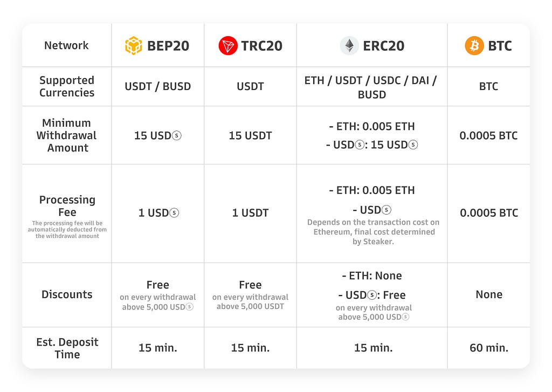552x392 pixels.
Task: Select the Network header cell
Action: pyautogui.click(x=66, y=46)
